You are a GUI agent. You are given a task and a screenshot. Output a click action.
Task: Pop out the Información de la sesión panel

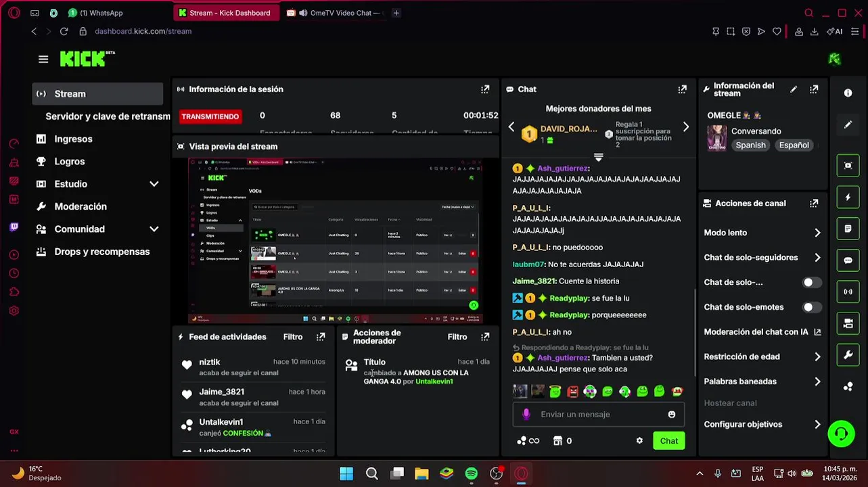tap(485, 89)
